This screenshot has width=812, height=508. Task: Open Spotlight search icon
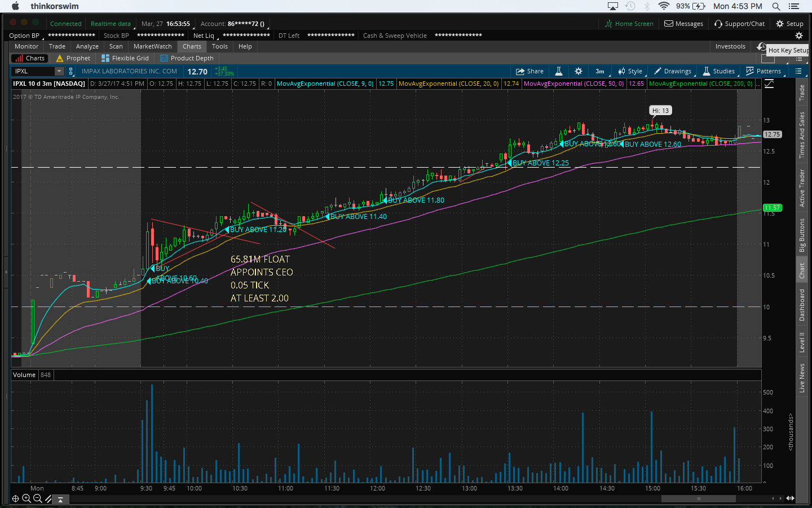[776, 6]
